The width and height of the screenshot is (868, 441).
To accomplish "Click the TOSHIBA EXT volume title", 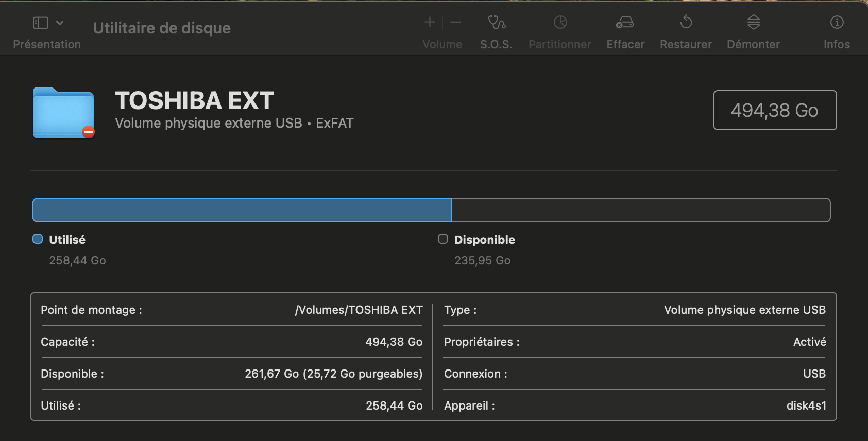I will tap(194, 101).
